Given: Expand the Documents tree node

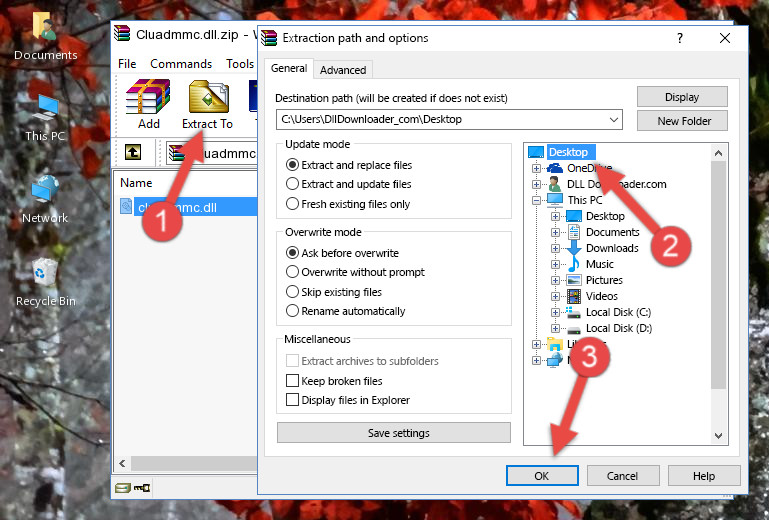Looking at the screenshot, I should coord(555,232).
